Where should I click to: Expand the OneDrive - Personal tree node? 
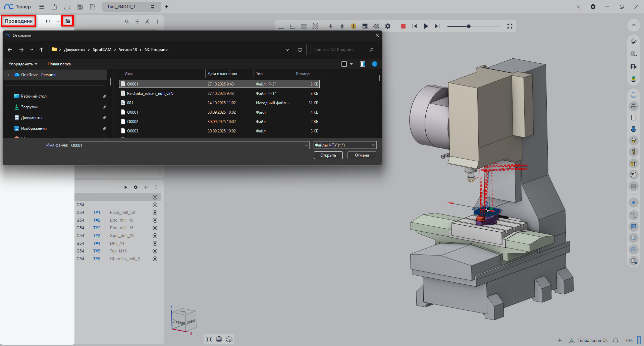pos(8,75)
